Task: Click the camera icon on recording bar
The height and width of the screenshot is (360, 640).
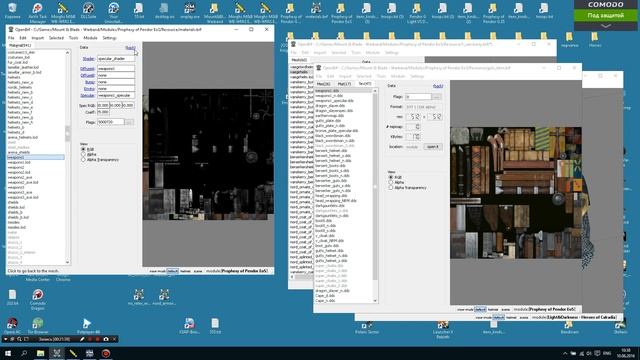Action: coord(106,339)
